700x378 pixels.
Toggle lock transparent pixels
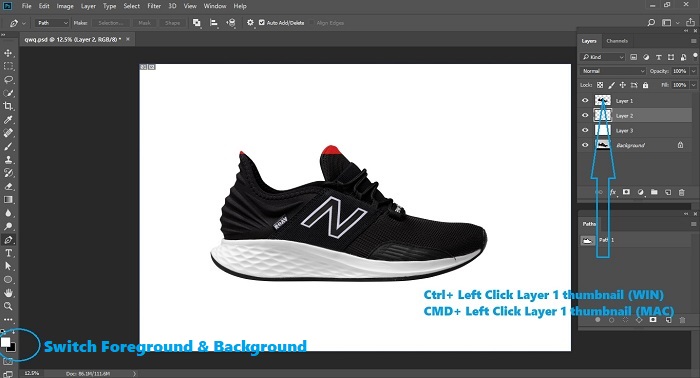600,85
